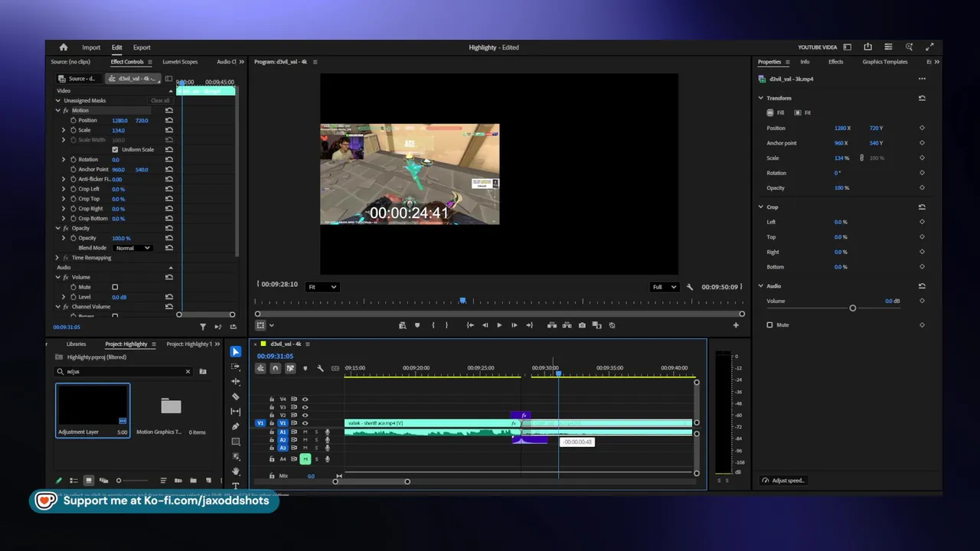Open the Quick Export share icon
The image size is (980, 551).
[867, 47]
